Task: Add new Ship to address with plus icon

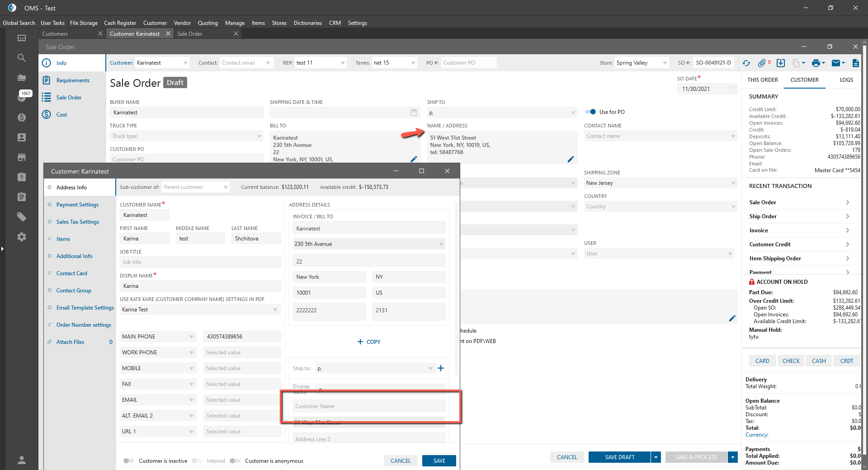Action: click(441, 368)
